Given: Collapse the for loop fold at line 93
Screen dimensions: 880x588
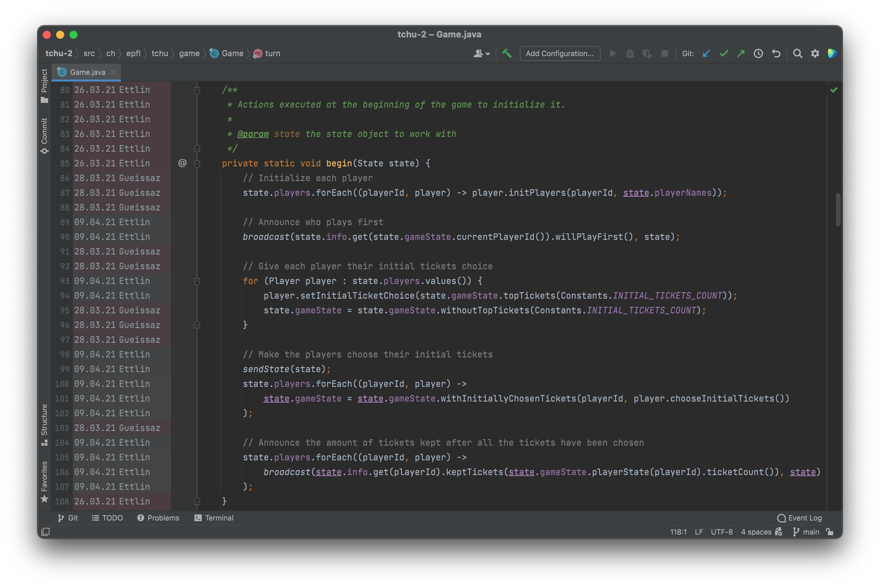Looking at the screenshot, I should (x=197, y=281).
